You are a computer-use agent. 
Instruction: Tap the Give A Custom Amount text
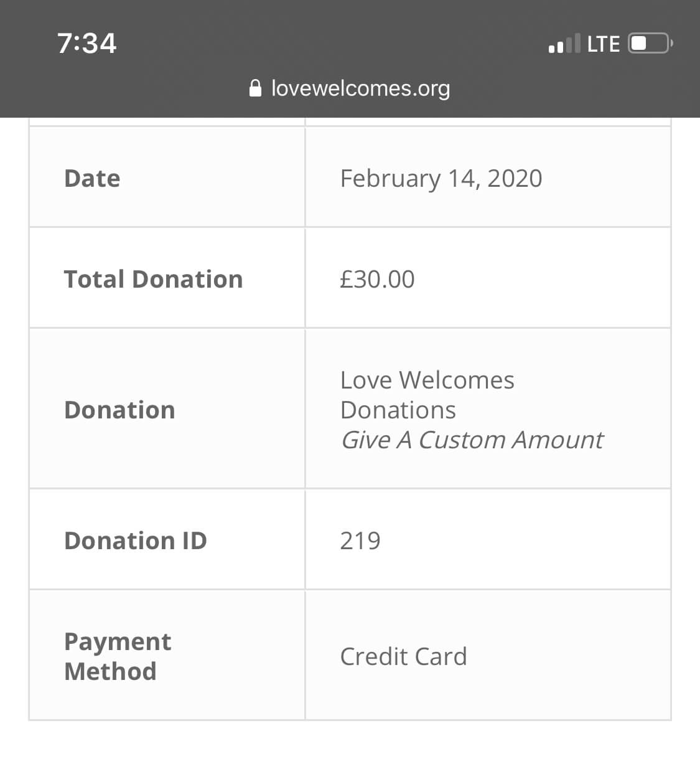click(472, 440)
